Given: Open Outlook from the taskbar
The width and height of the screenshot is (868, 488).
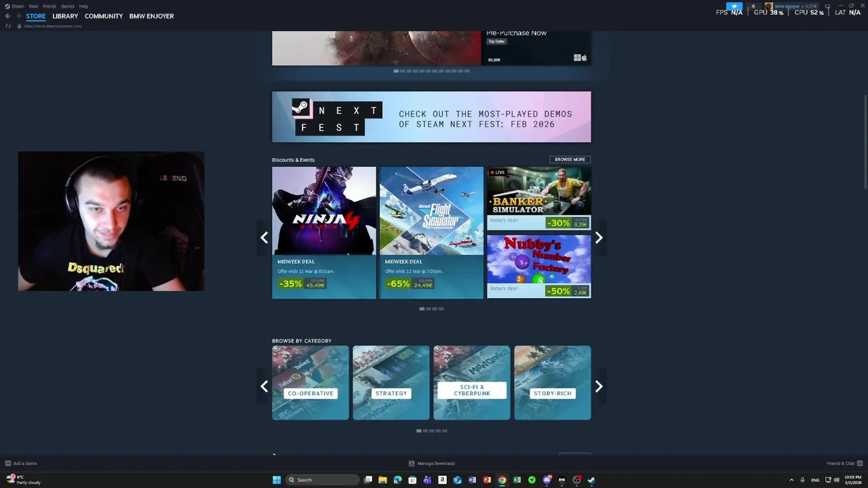Looking at the screenshot, I should click(457, 480).
